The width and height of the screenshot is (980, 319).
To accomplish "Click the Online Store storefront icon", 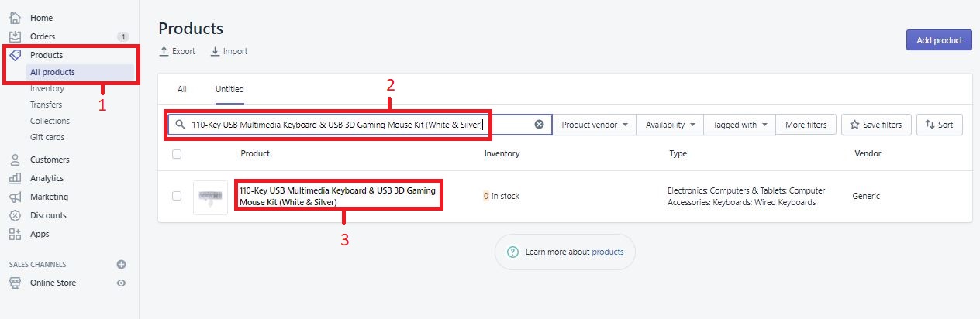I will [x=15, y=283].
